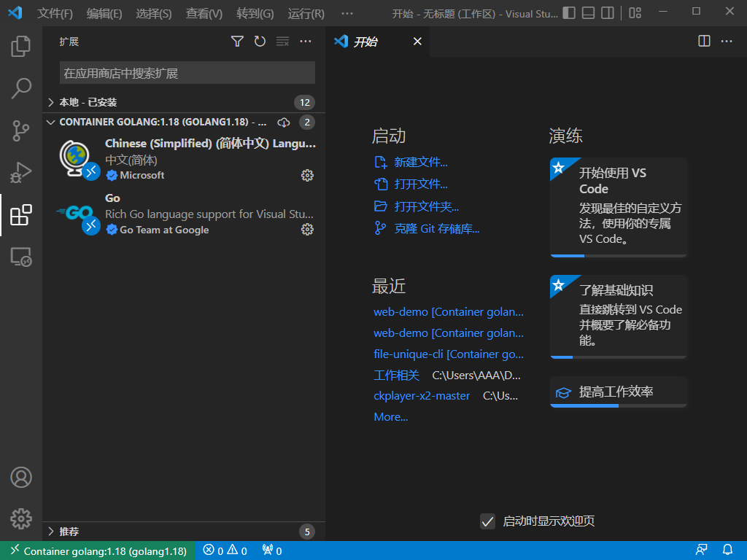This screenshot has width=747, height=560.
Task: Click installed count badge 12
Action: point(305,102)
